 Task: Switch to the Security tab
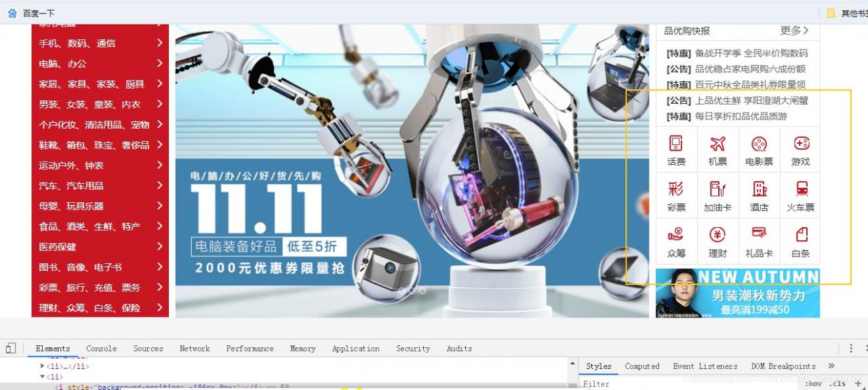click(x=413, y=348)
